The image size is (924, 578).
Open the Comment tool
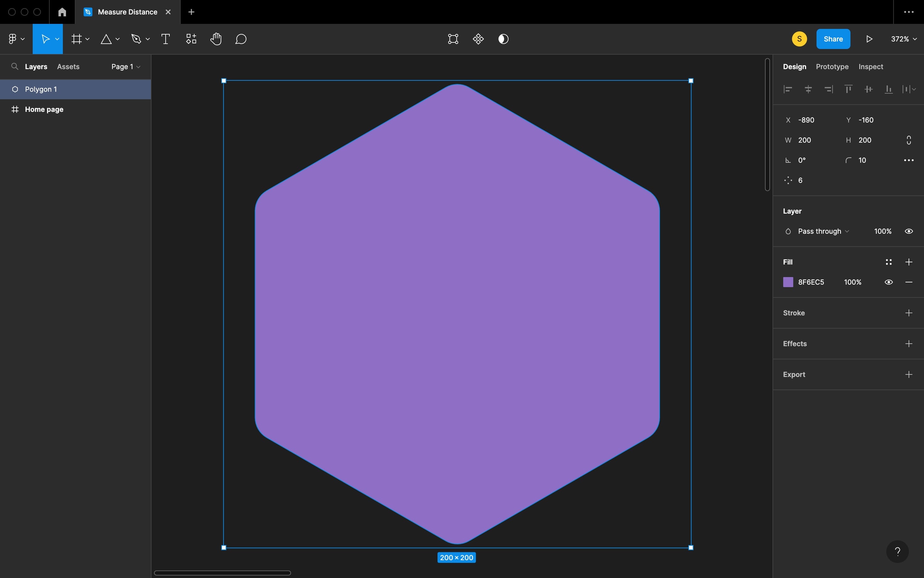coord(240,39)
